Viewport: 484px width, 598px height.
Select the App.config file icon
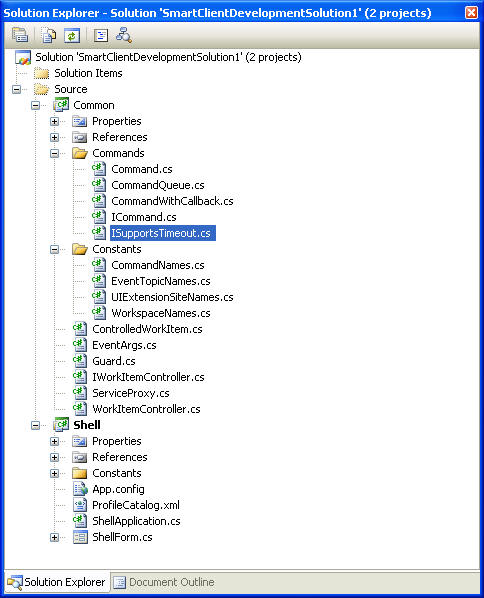pos(80,489)
